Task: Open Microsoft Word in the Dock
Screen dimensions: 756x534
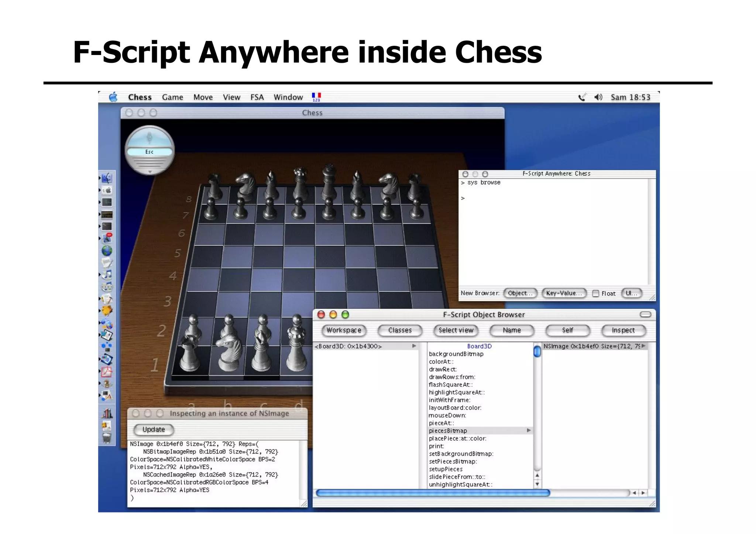Action: [107, 335]
